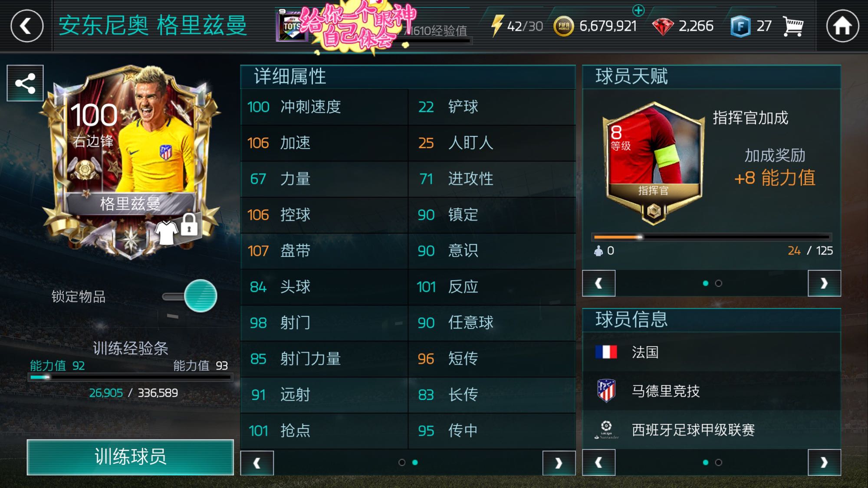Tap the back arrow icon
868x488 pixels.
coord(26,26)
